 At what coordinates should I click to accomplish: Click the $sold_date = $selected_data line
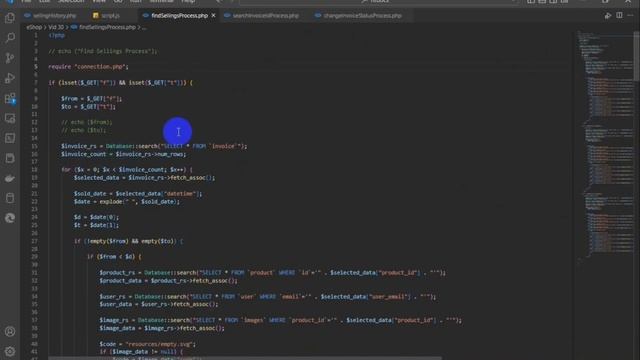click(138, 194)
